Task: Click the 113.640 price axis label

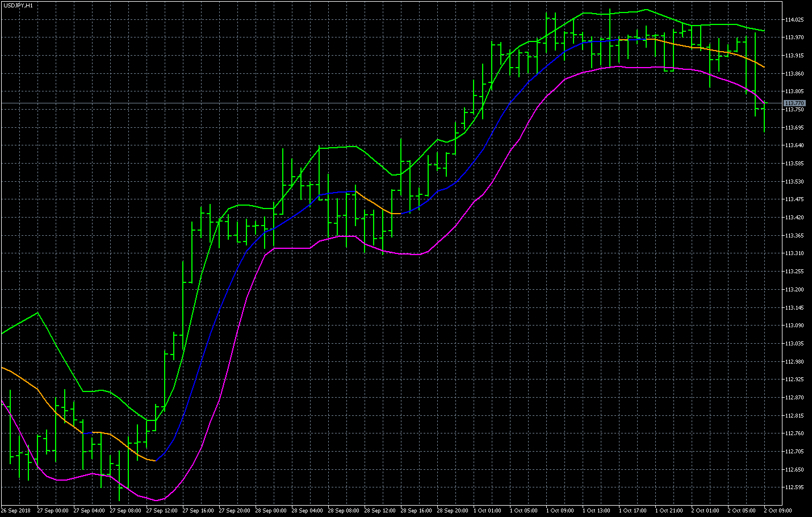Action: tap(794, 145)
